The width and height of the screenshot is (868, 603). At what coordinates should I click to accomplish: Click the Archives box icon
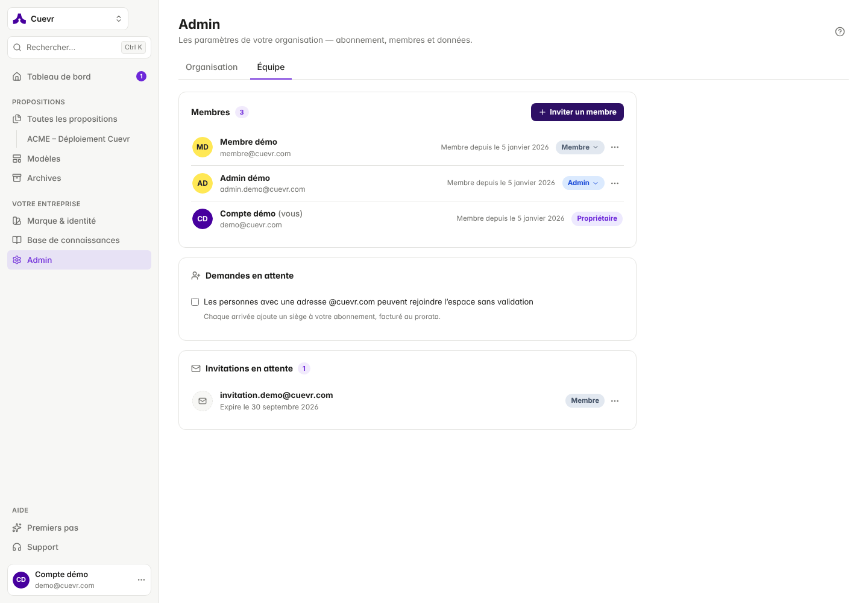pos(17,178)
